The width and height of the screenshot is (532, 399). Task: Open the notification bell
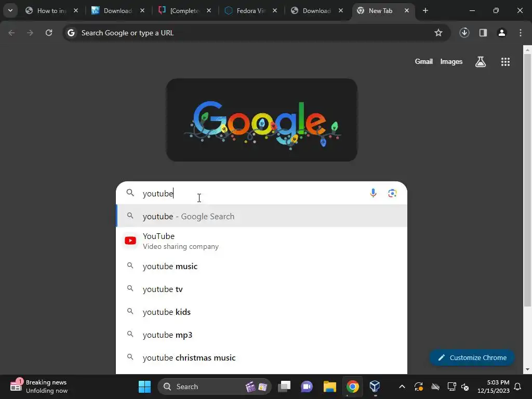pos(518,387)
